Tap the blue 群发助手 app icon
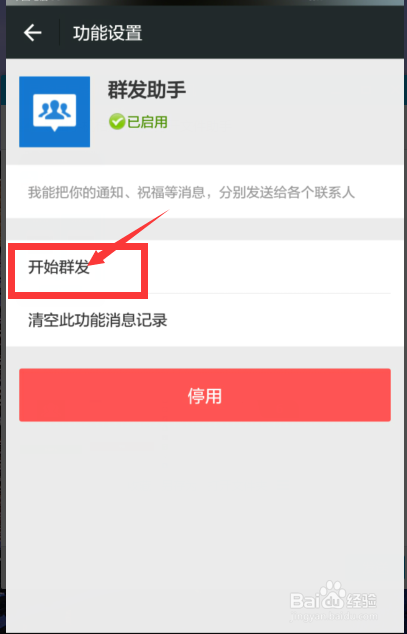This screenshot has width=407, height=634. pyautogui.click(x=55, y=112)
